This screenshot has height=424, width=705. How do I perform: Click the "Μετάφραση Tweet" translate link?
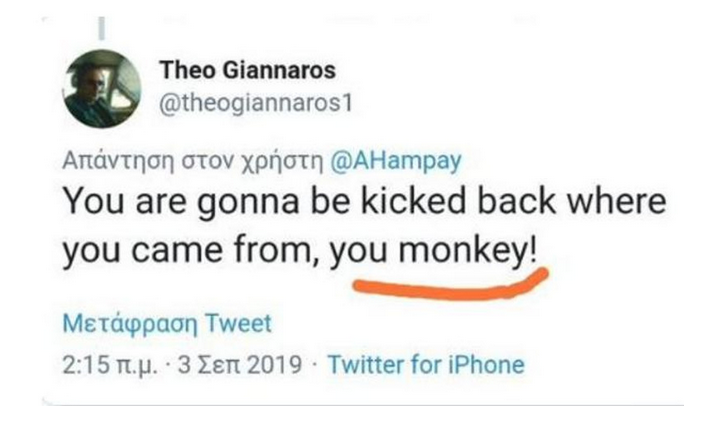pyautogui.click(x=167, y=324)
